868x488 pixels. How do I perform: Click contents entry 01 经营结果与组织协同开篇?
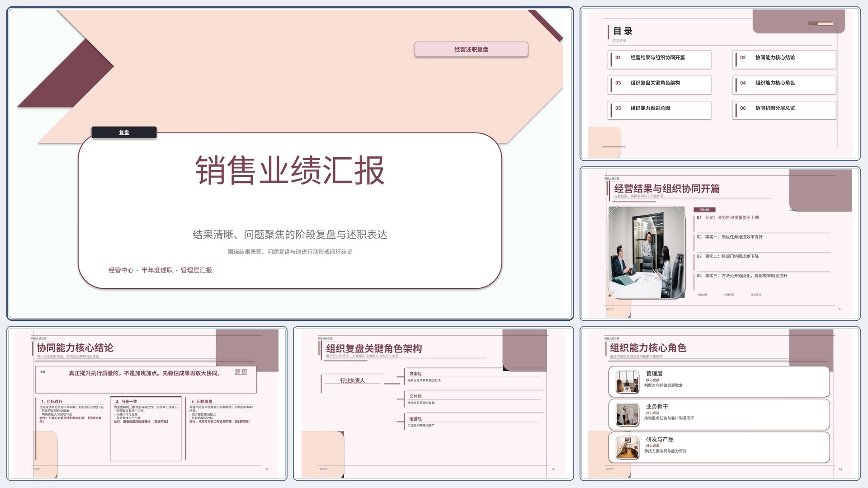point(660,60)
